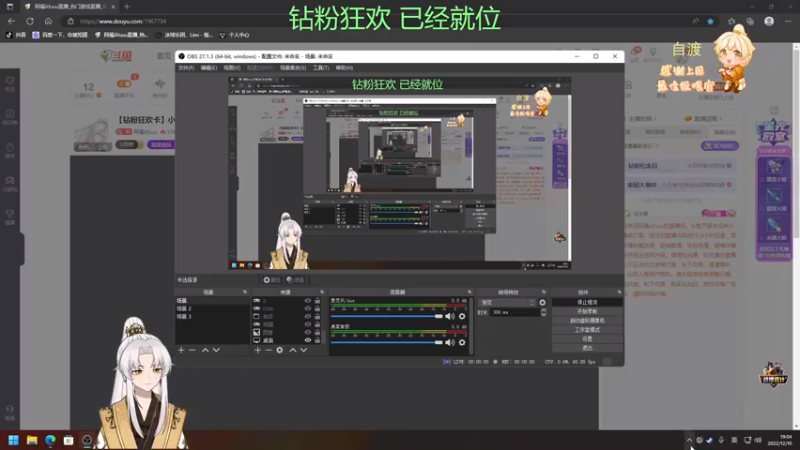Remove selected scene with minus icon
Image resolution: width=800 pixels, height=450 pixels.
(x=192, y=350)
